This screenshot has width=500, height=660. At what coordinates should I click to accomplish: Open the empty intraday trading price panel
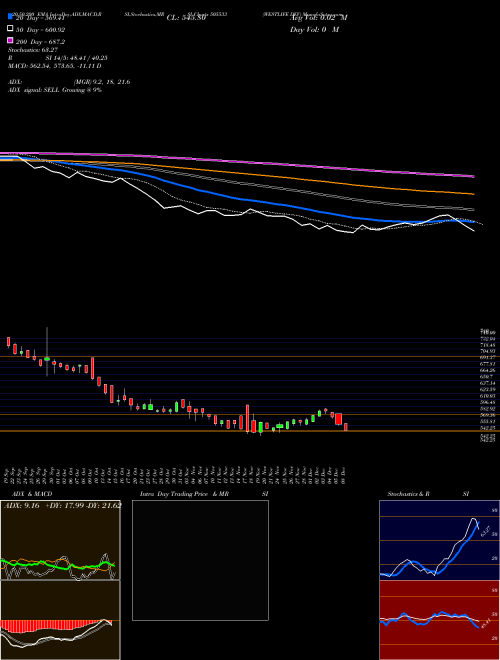click(x=200, y=560)
